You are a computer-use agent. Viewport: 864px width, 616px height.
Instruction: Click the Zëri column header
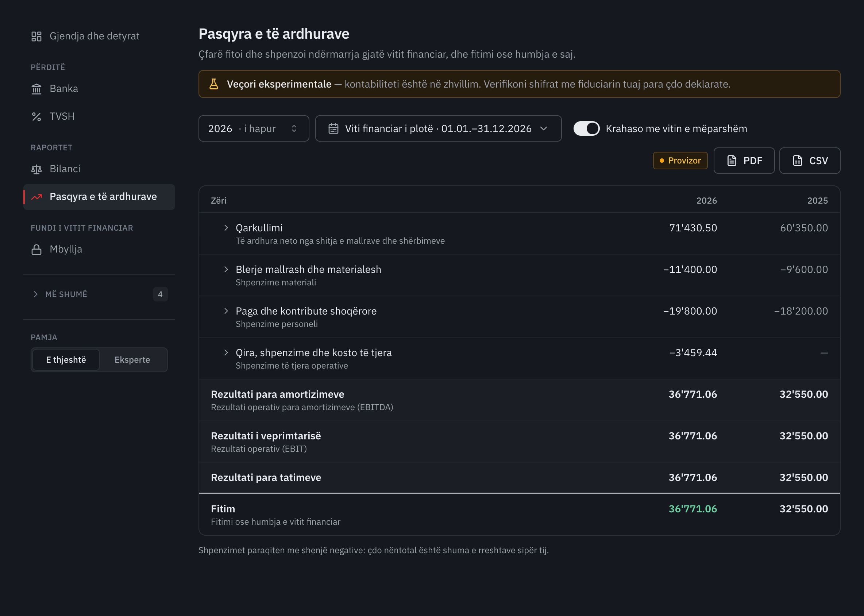pos(219,201)
